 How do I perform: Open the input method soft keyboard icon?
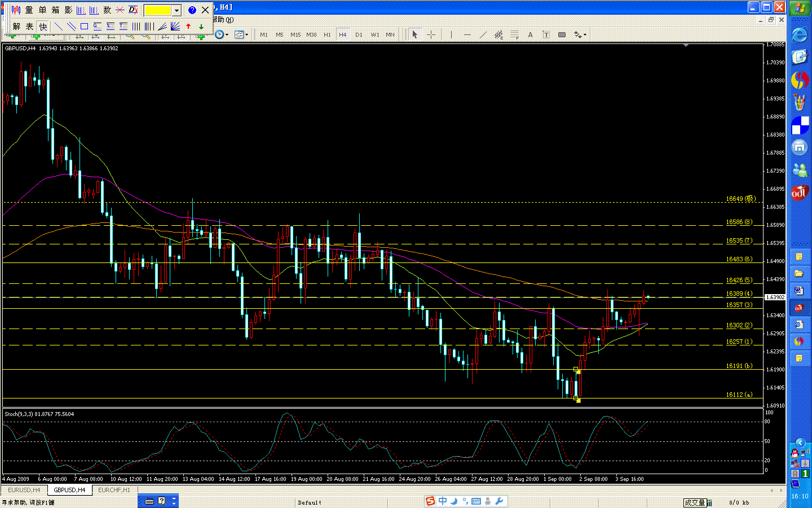476,501
